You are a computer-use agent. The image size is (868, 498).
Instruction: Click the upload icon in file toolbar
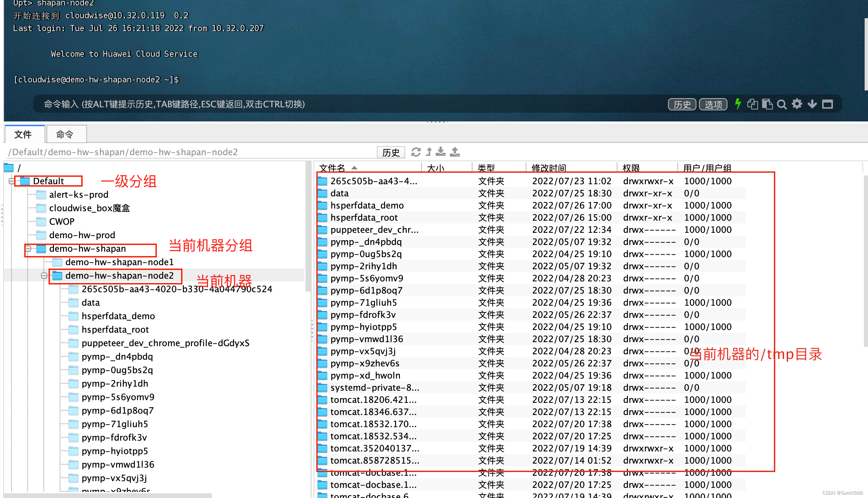tap(455, 152)
